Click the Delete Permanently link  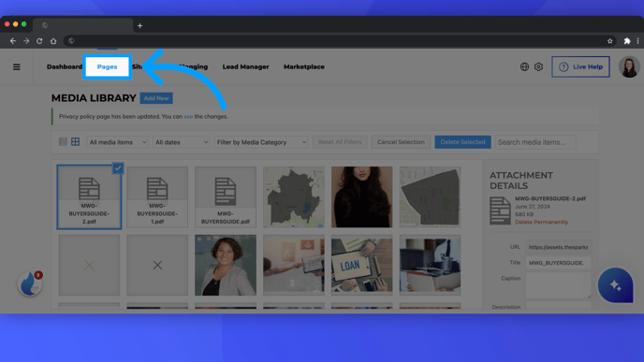point(541,222)
